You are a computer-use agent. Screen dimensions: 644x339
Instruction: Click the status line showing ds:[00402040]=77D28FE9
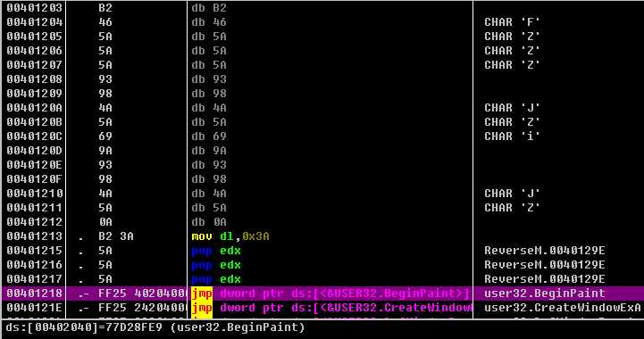[x=155, y=327]
